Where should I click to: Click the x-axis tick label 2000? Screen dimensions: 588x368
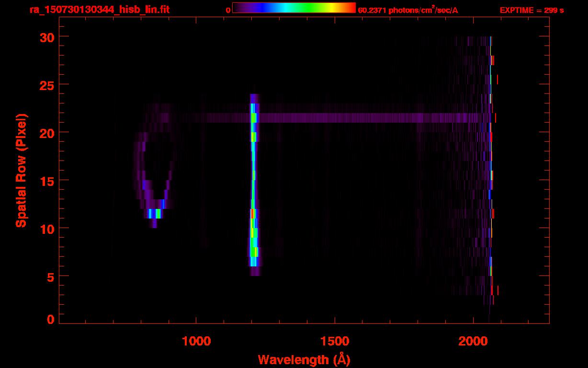(x=473, y=342)
